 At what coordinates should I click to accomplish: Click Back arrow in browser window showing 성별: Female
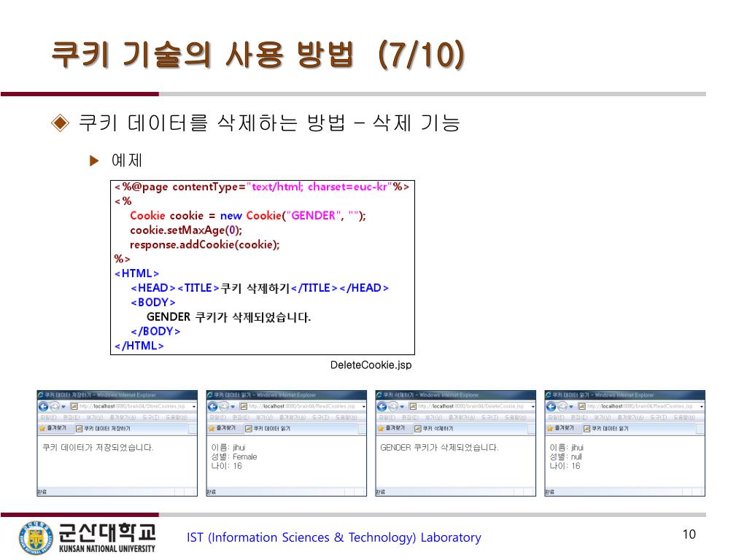pos(212,407)
